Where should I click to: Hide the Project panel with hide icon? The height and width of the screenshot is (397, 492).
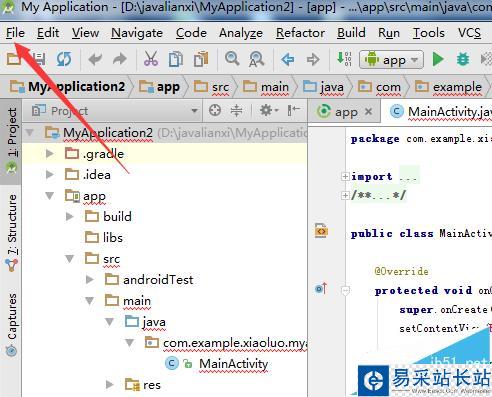[x=293, y=110]
